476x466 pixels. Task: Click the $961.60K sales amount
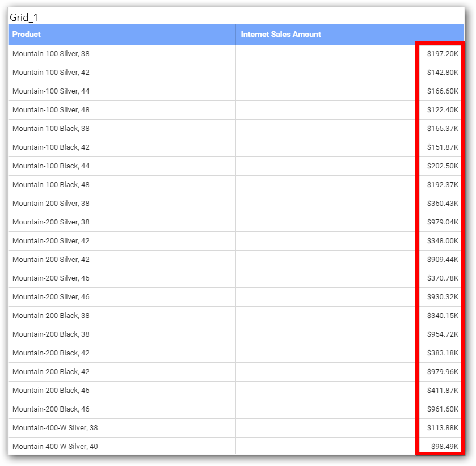coord(443,409)
